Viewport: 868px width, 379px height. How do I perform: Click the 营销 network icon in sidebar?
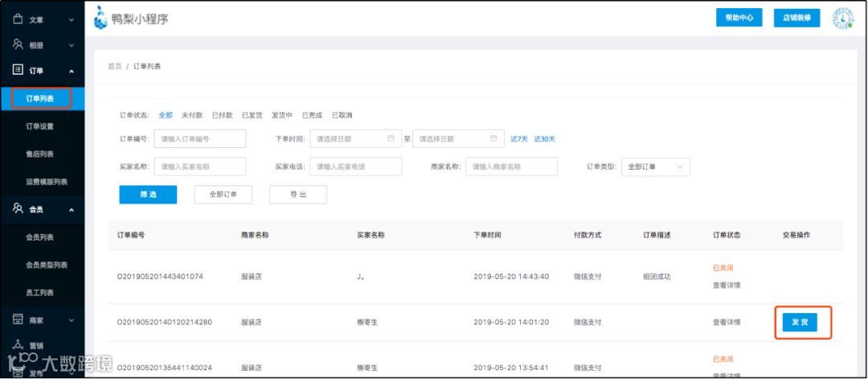pos(18,344)
